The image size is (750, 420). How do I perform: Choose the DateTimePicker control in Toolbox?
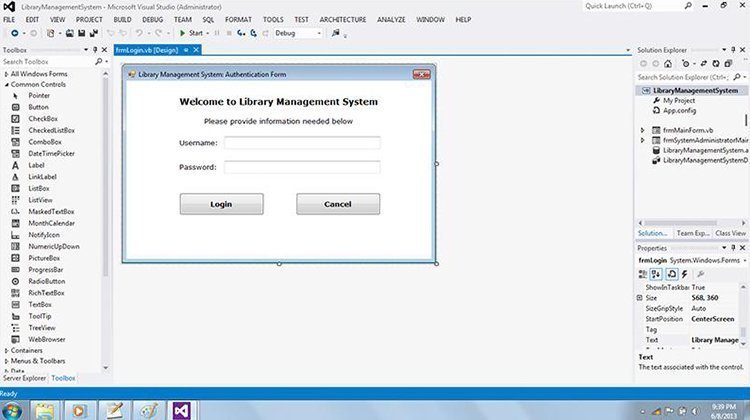click(50, 153)
